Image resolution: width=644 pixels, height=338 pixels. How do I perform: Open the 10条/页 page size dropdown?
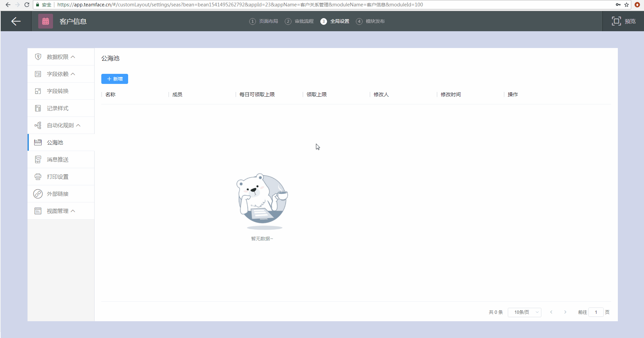click(x=525, y=312)
